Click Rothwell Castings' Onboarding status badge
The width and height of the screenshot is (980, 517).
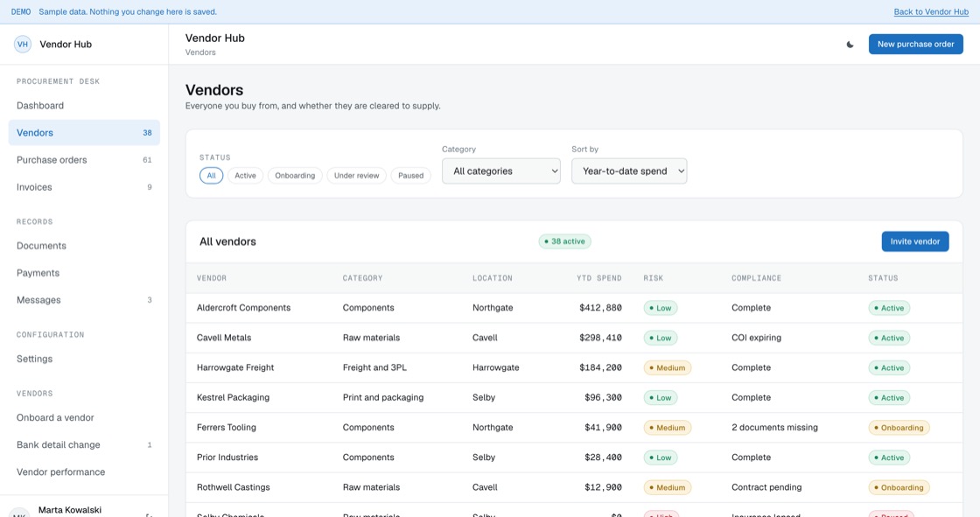[x=899, y=487]
